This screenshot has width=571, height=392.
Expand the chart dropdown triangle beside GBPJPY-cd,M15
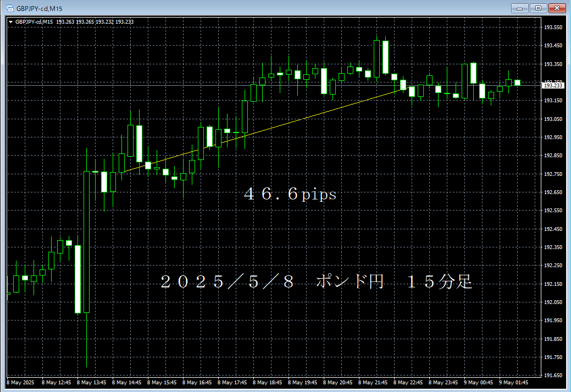(x=11, y=22)
